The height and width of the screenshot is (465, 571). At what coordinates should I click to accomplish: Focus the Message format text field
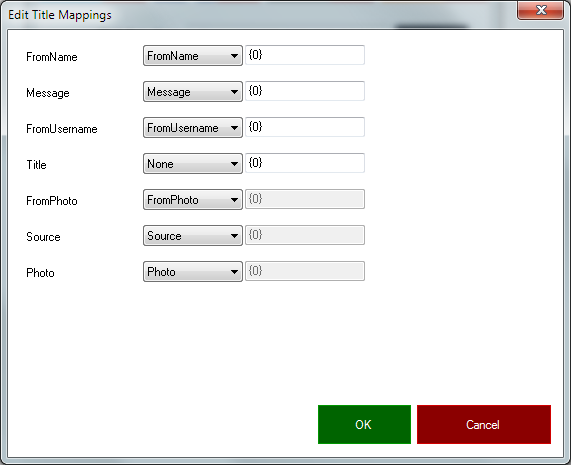pyautogui.click(x=305, y=91)
